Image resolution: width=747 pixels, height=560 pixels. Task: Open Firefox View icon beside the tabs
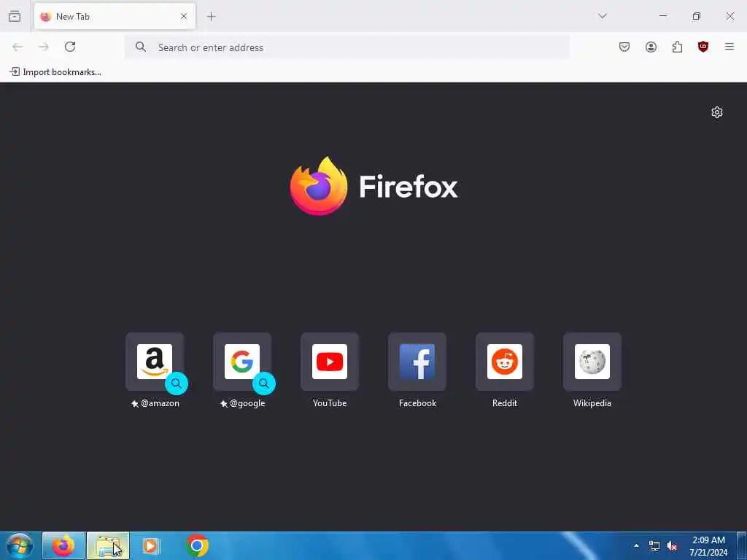[15, 16]
